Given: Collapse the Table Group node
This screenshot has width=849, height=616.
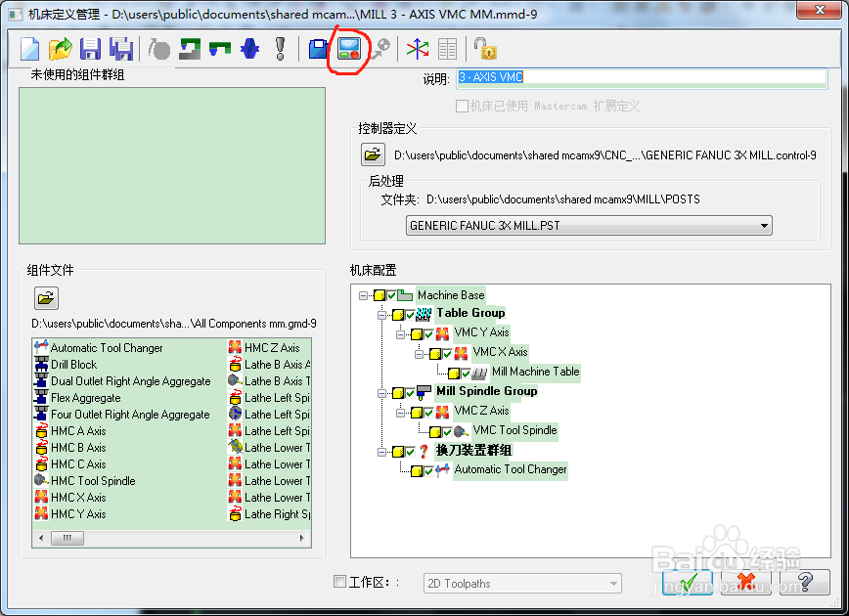Looking at the screenshot, I should coord(382,315).
